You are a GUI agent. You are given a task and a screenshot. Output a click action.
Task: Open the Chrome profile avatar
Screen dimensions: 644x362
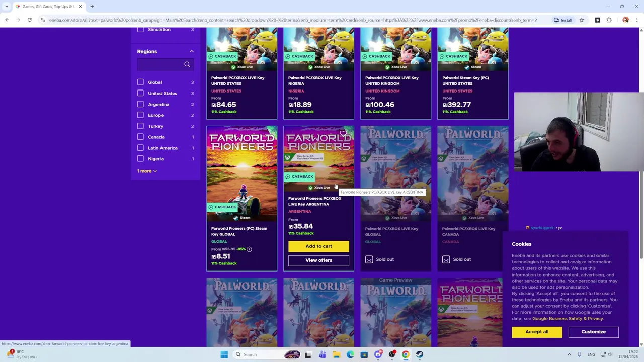625,20
